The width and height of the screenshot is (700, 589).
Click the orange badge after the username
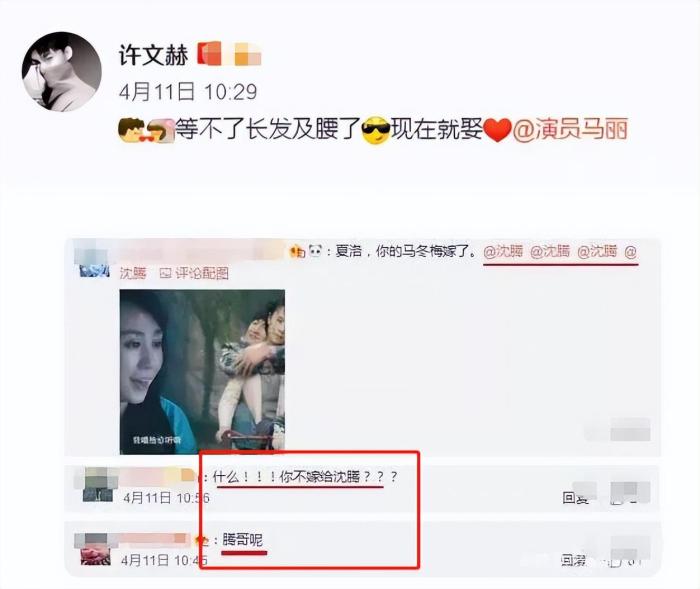click(247, 54)
